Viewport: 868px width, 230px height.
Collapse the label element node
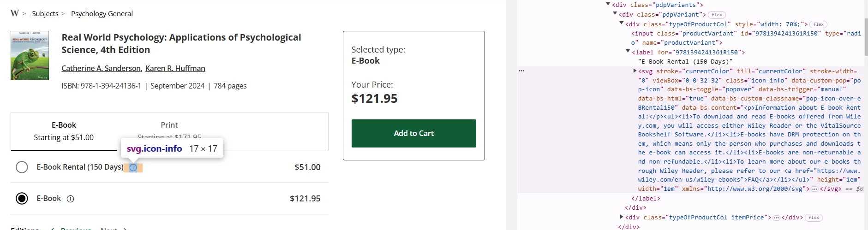(x=628, y=52)
